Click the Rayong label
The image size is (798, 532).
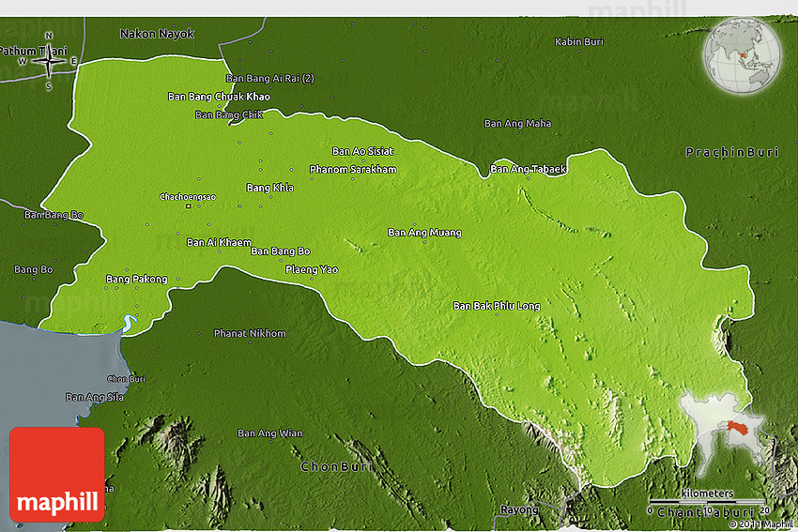pyautogui.click(x=519, y=509)
